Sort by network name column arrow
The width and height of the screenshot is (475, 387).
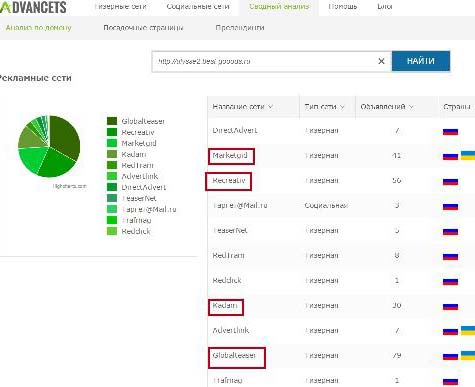[270, 107]
